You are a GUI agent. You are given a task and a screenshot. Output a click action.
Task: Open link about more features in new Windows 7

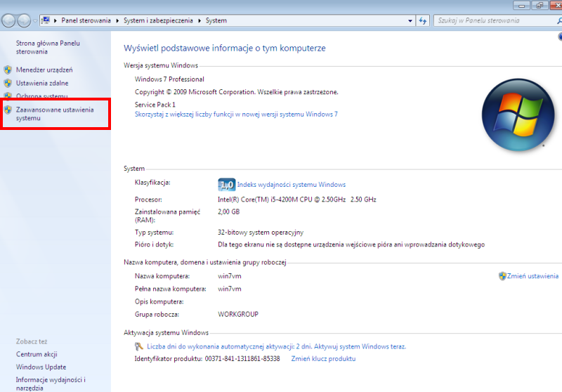[236, 115]
